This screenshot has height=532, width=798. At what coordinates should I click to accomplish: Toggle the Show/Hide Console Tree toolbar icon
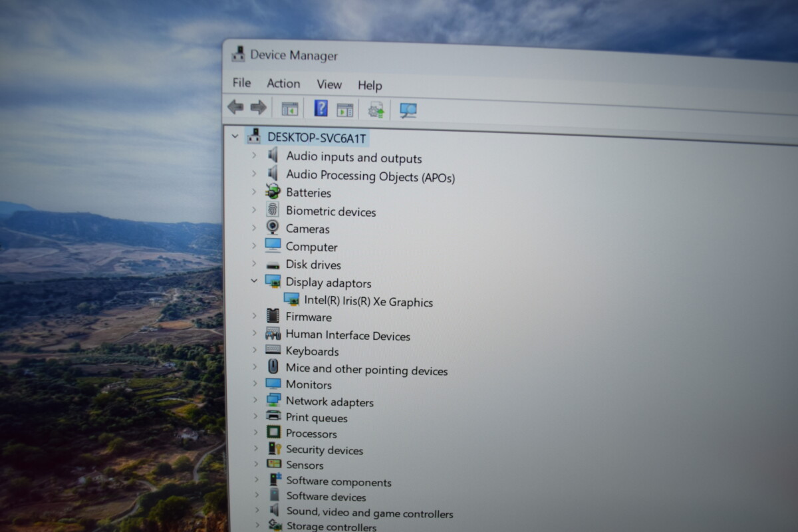pyautogui.click(x=289, y=108)
